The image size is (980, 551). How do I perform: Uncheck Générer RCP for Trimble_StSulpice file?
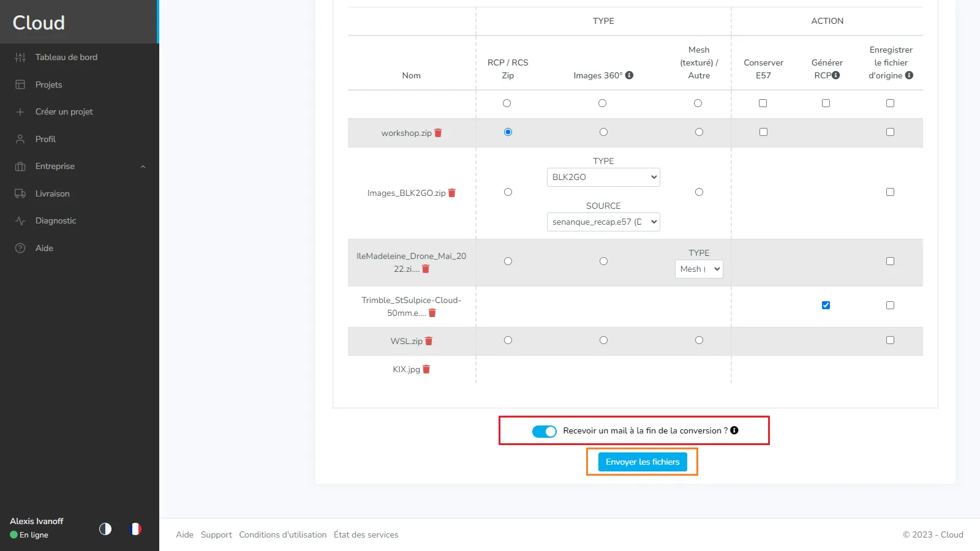tap(826, 305)
